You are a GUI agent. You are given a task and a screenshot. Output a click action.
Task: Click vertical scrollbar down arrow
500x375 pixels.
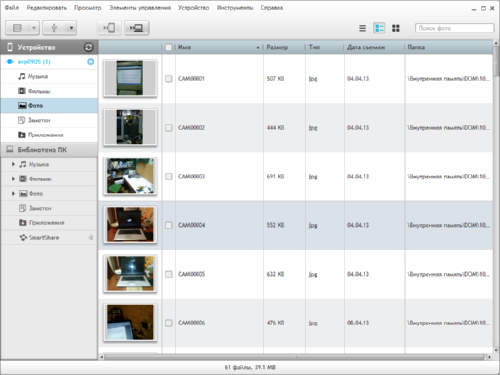pos(496,350)
